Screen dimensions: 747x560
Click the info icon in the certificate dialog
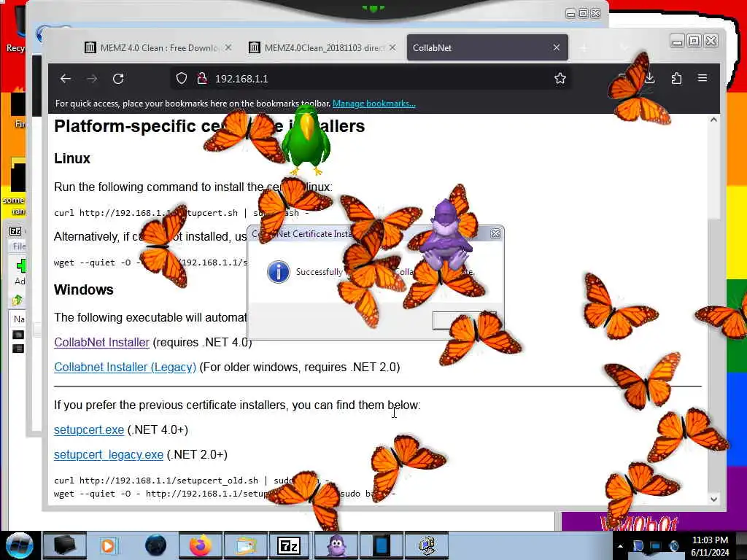tap(279, 272)
